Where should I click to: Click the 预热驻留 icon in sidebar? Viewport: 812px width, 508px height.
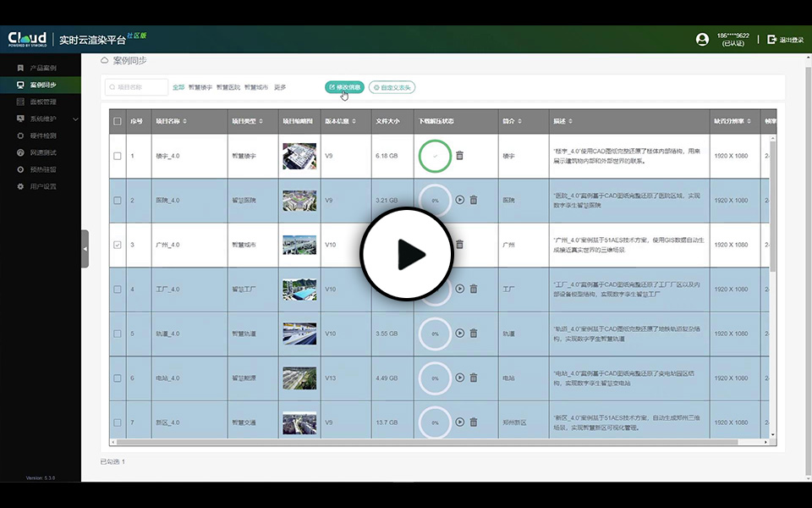pyautogui.click(x=20, y=169)
